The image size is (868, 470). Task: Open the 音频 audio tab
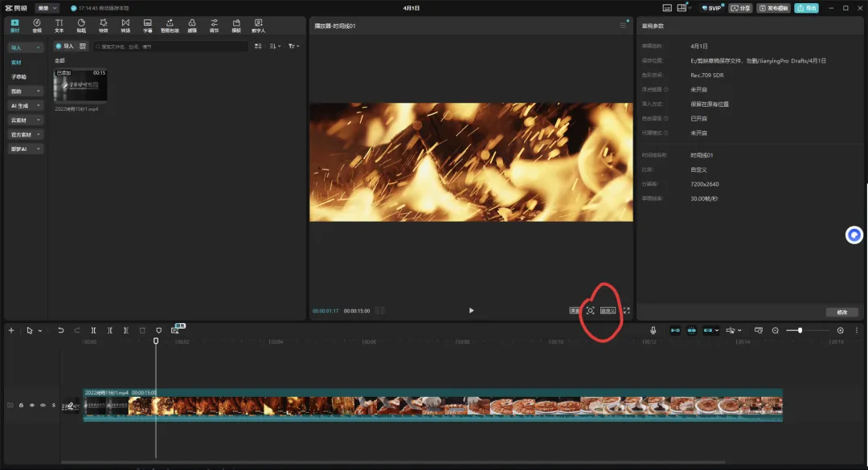tap(37, 26)
